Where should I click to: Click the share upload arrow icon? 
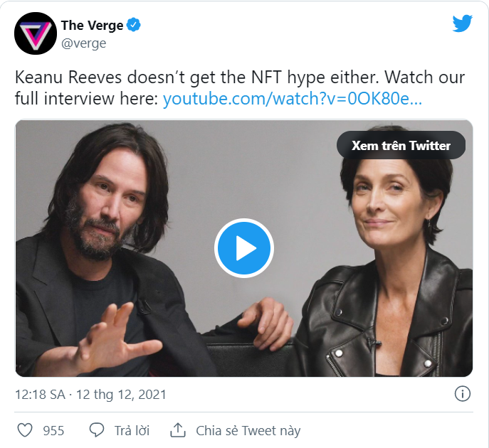(x=178, y=430)
